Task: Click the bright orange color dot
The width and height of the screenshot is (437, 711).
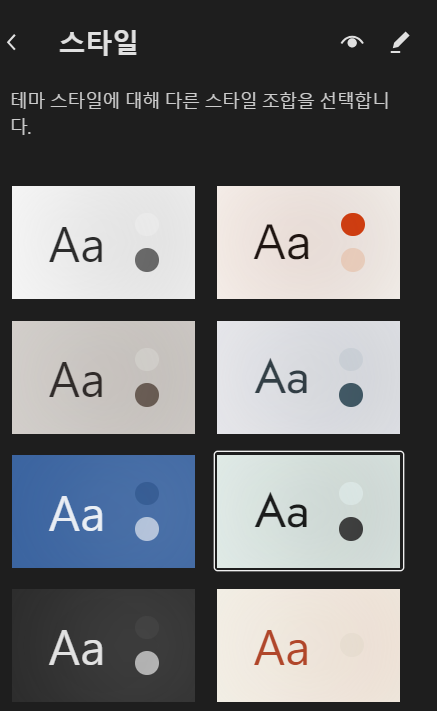Action: (353, 224)
